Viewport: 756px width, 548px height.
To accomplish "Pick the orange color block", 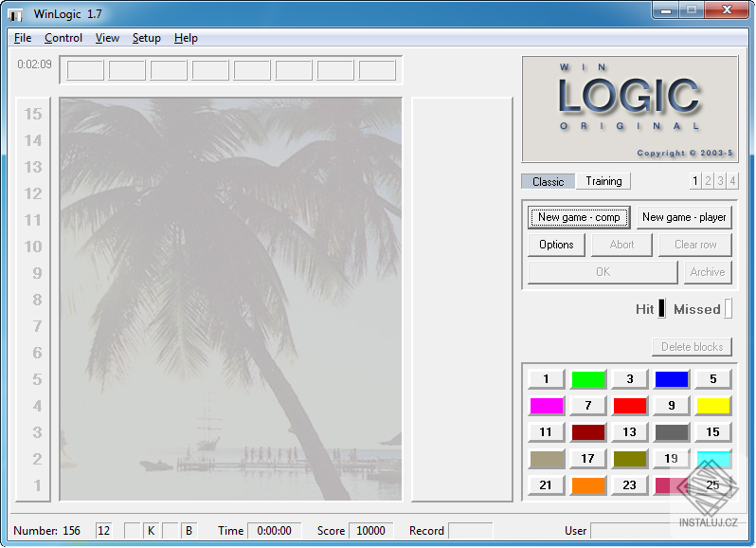I will click(588, 485).
